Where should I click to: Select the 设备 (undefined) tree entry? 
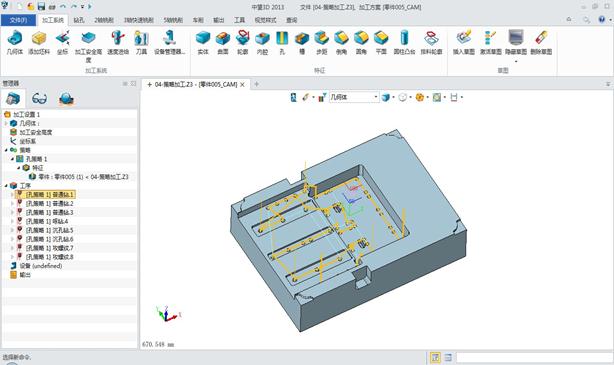pos(41,266)
